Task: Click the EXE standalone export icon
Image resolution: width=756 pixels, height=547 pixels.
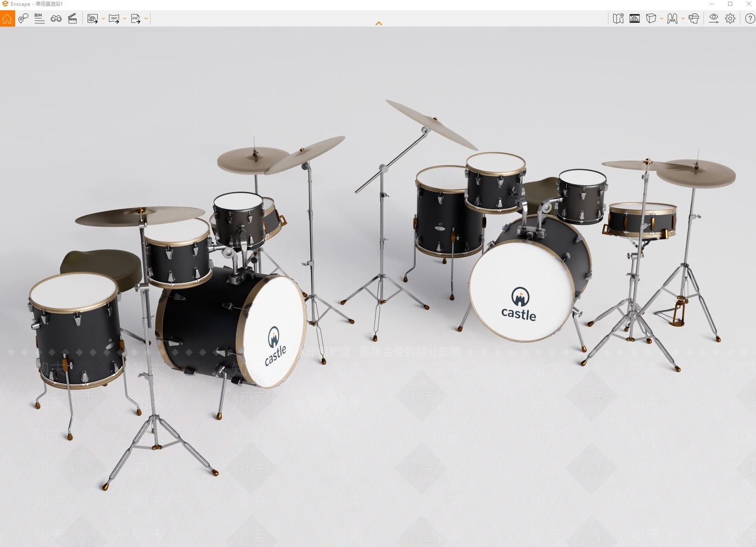Action: [x=136, y=19]
